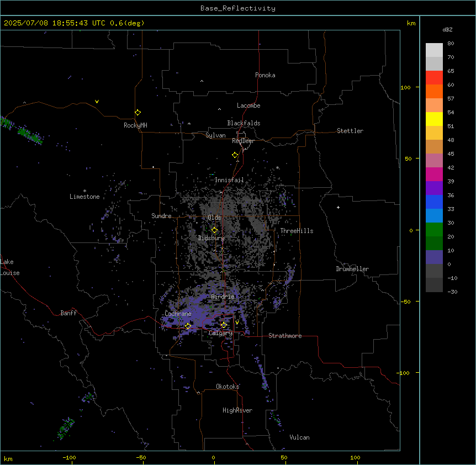This screenshot has height=465, width=476.
Task: Click the green 30 dBZ legend swatch
Action: click(434, 230)
